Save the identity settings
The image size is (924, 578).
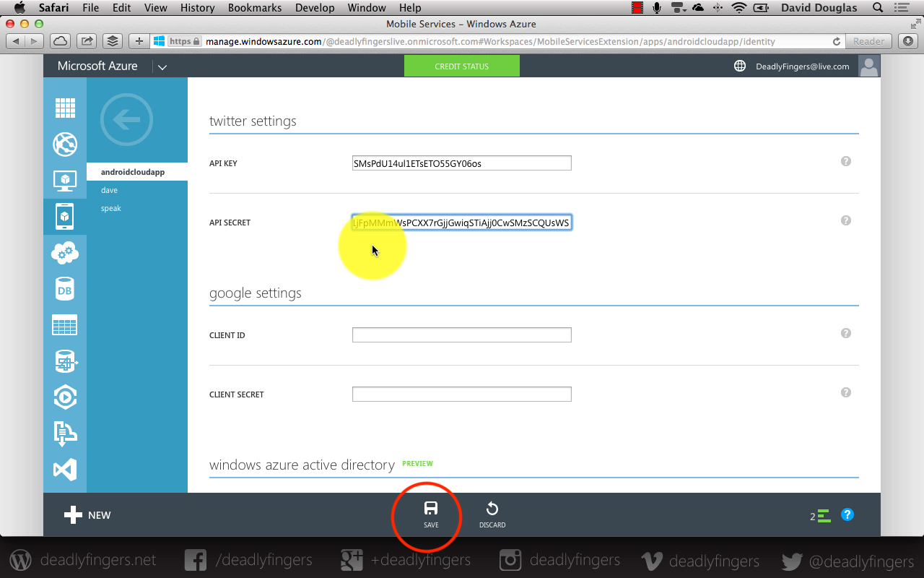click(431, 514)
